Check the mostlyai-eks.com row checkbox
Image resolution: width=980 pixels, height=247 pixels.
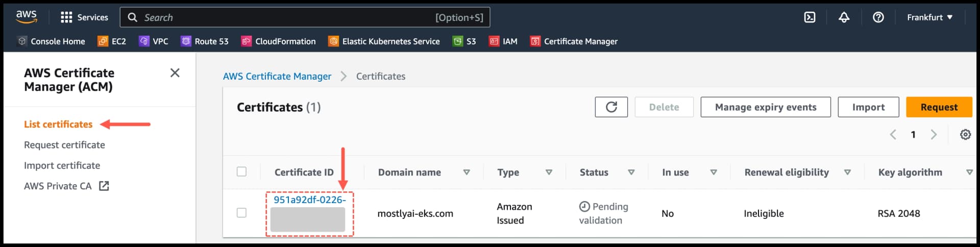(x=241, y=213)
